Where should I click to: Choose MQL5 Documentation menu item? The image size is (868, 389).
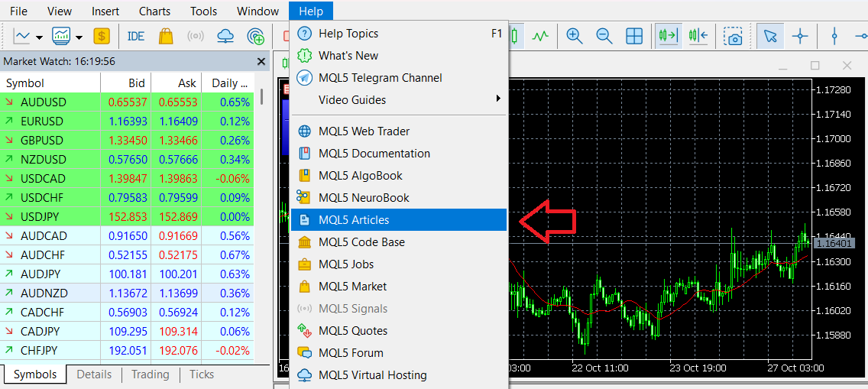pos(399,154)
